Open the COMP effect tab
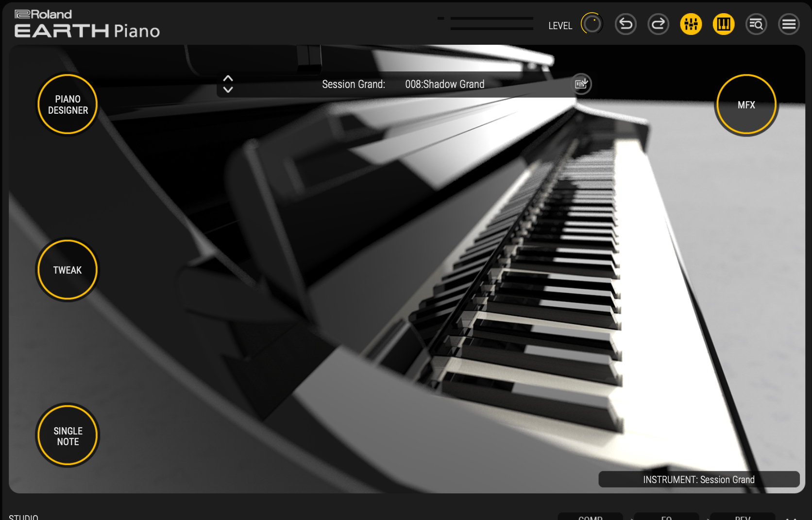Screen dimensions: 812x520 tap(591, 516)
